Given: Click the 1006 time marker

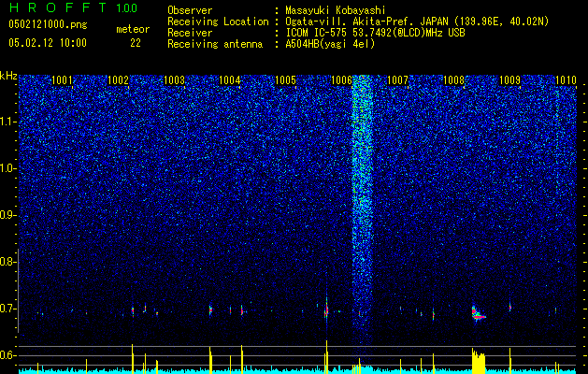Looking at the screenshot, I should coord(342,80).
